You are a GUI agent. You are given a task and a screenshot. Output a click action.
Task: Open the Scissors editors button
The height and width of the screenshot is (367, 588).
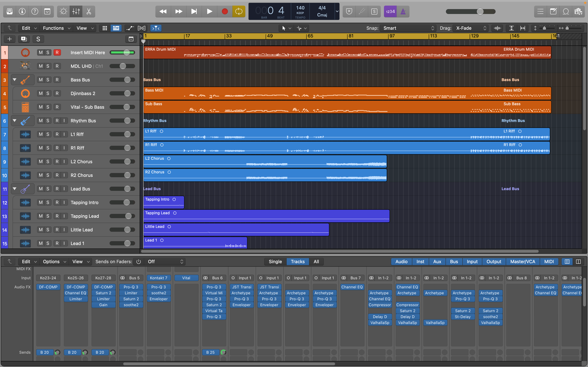point(89,11)
